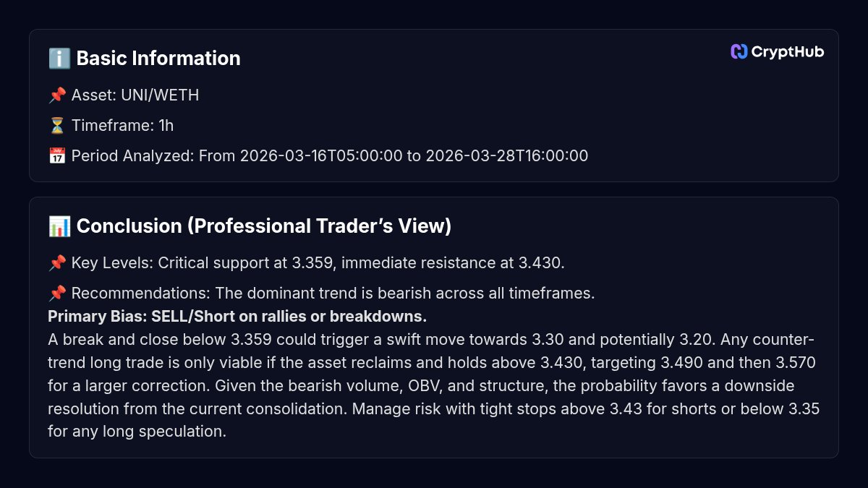Click the pin icon beside Recommendations
The image size is (868, 488).
tap(57, 294)
